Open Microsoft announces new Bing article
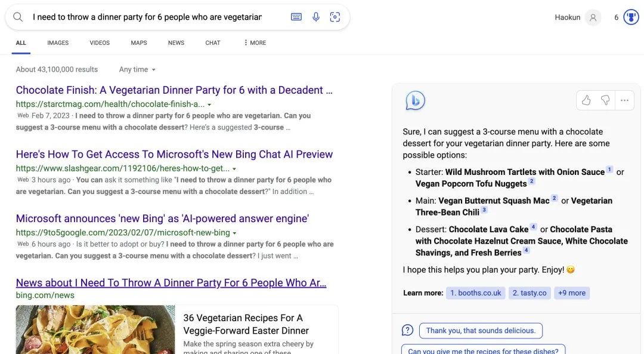 (162, 218)
